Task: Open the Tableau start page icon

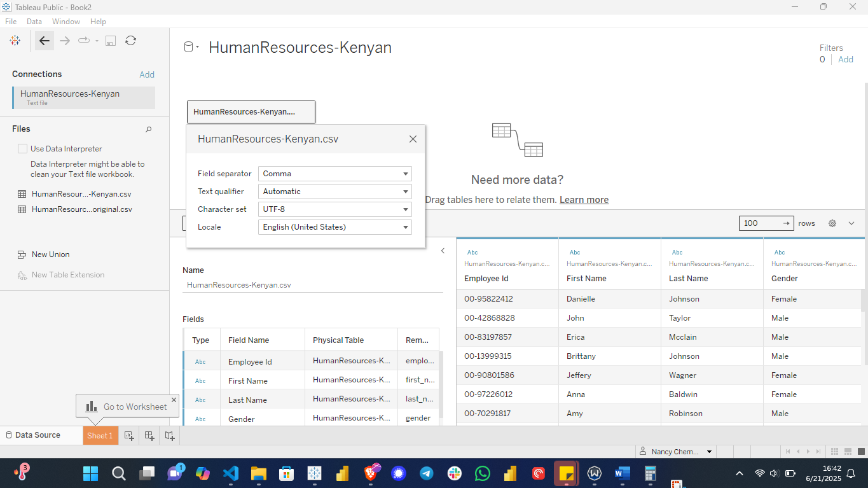Action: click(15, 41)
